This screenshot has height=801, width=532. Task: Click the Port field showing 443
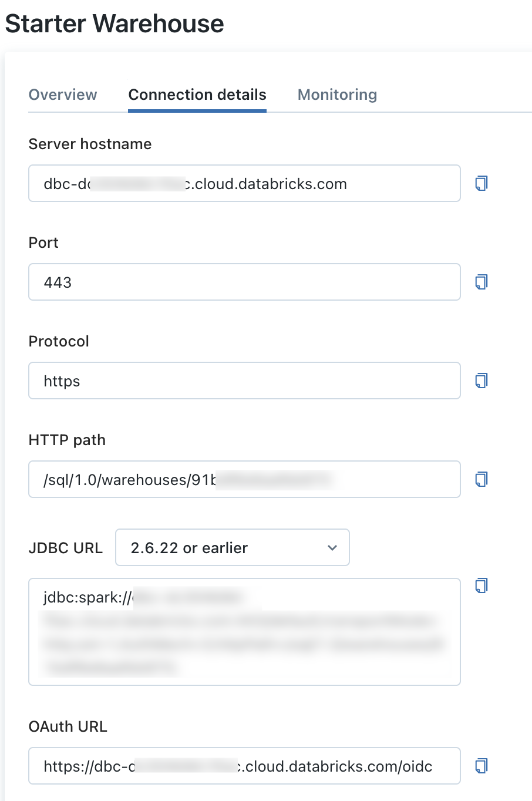tap(244, 282)
